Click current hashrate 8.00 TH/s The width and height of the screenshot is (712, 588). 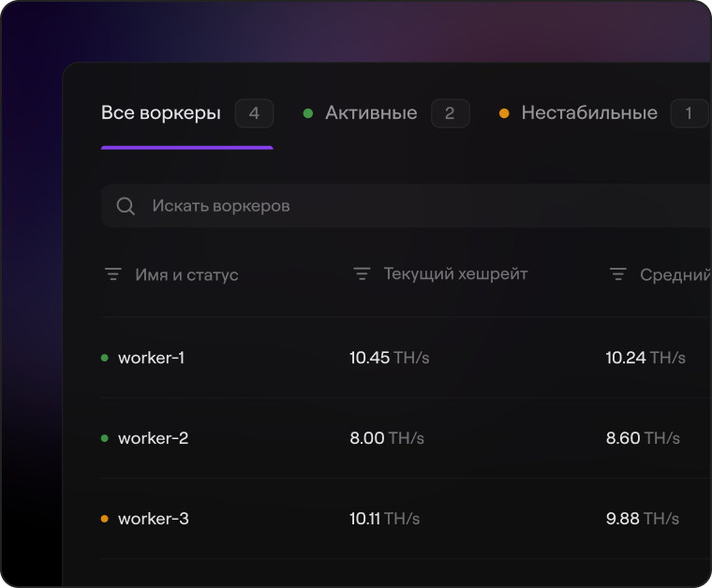tap(387, 438)
